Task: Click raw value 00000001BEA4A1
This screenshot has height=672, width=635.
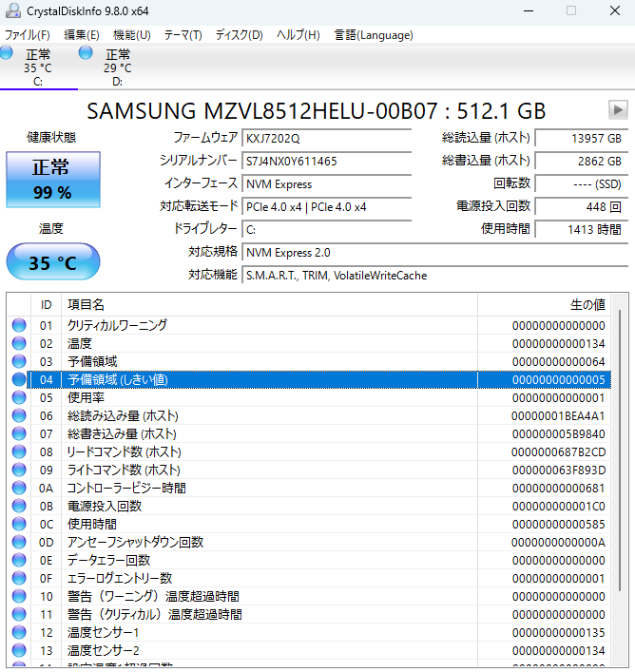Action: point(558,415)
